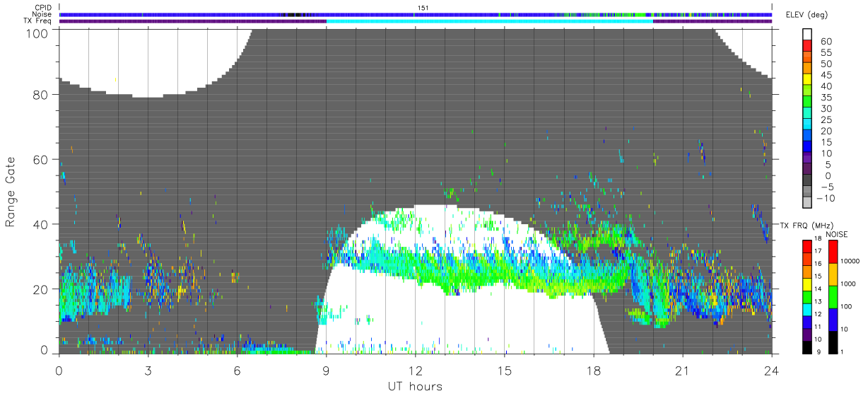Pick the green swatch in NOISE colorbar

click(833, 296)
